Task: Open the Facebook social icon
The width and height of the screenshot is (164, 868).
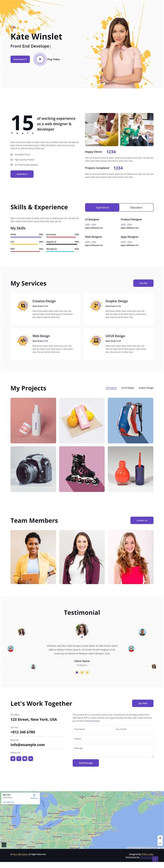Action: [x=19, y=758]
